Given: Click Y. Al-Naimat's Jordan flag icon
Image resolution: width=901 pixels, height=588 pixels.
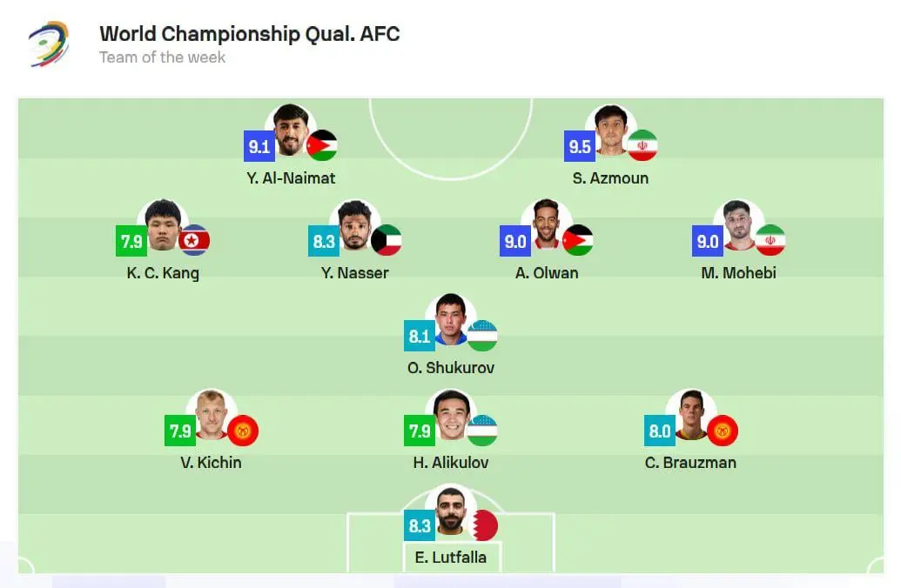Looking at the screenshot, I should 322,145.
